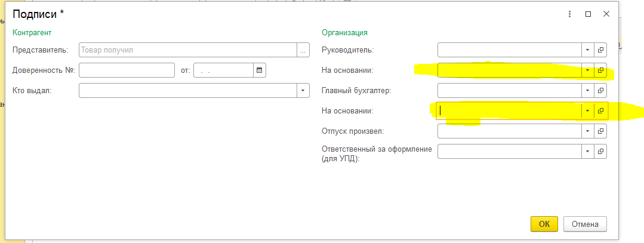Open the Руководитель record with open icon
Image resolution: width=644 pixels, height=243 pixels.
click(600, 50)
